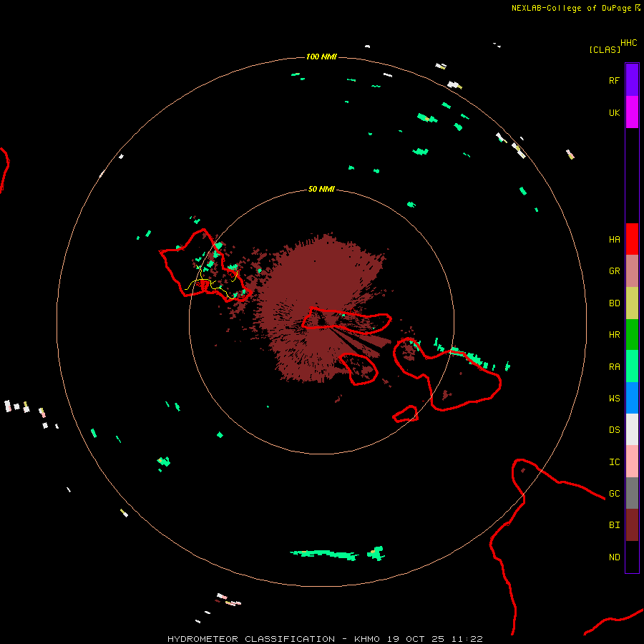Pick the DS white legend swatch
This screenshot has width=644, height=644.
632,429
